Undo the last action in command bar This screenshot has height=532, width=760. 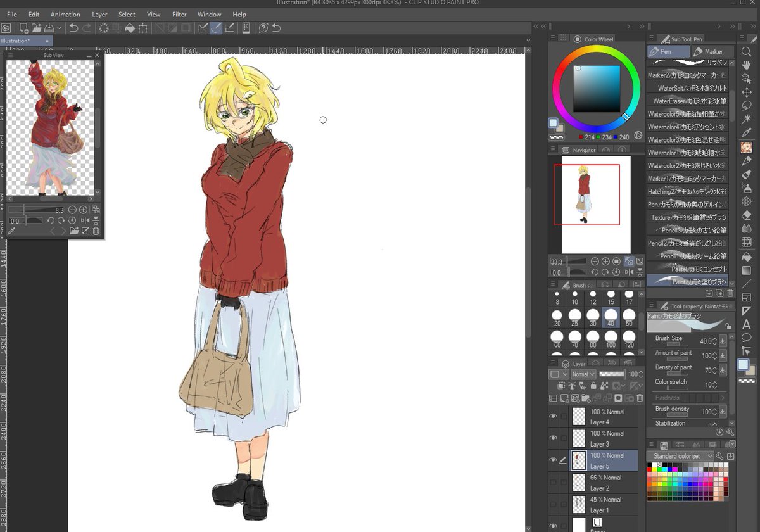(73, 28)
